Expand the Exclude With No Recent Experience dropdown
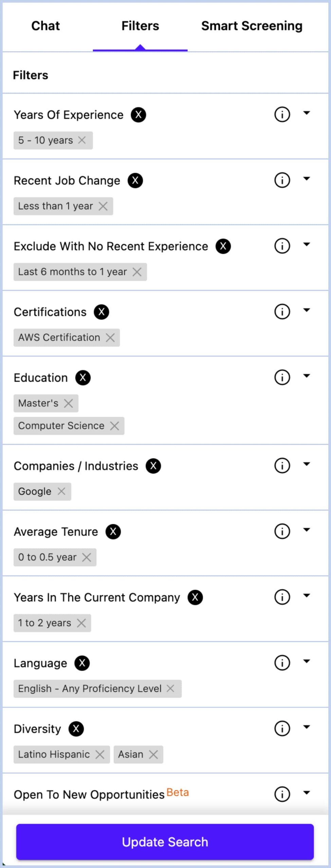This screenshot has width=331, height=868. 307,244
